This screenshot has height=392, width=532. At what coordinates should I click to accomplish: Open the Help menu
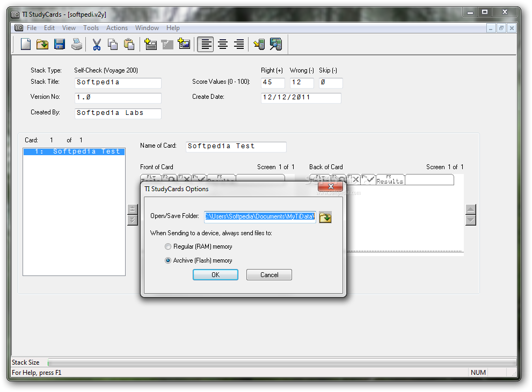pyautogui.click(x=173, y=28)
